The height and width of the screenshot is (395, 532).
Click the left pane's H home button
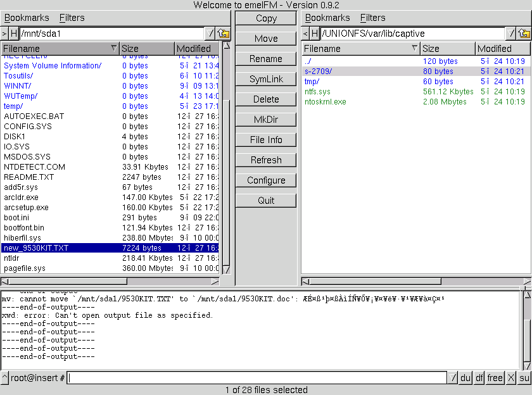[x=15, y=34]
